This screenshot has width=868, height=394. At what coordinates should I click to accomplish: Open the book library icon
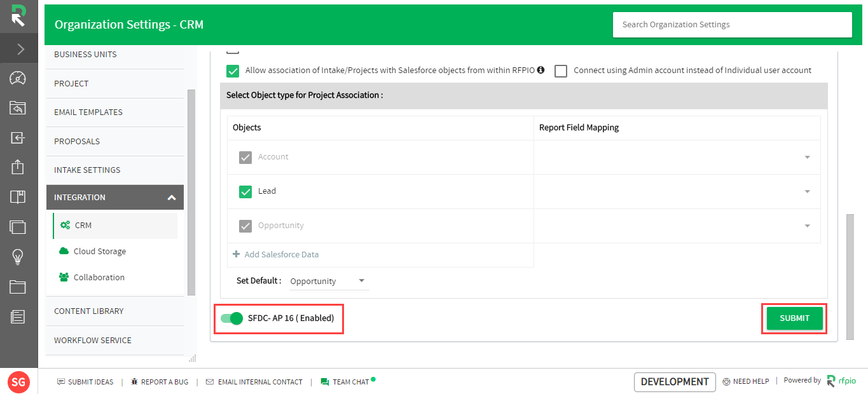click(x=18, y=197)
